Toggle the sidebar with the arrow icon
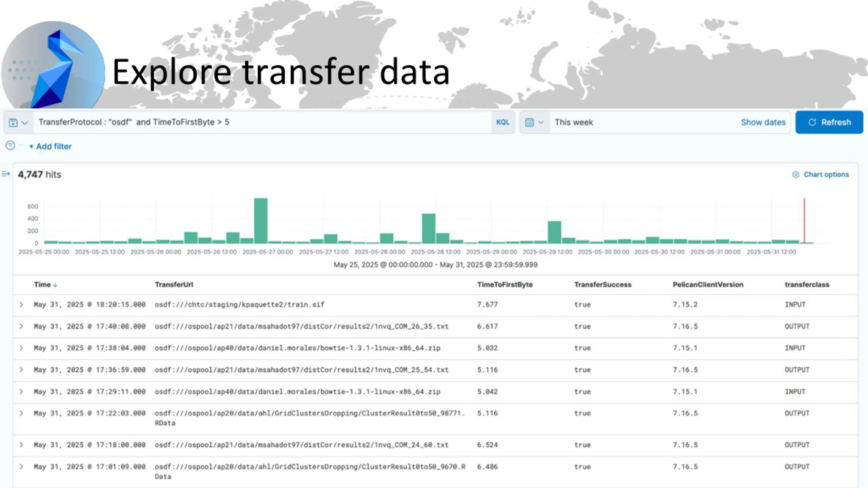 pyautogui.click(x=6, y=174)
